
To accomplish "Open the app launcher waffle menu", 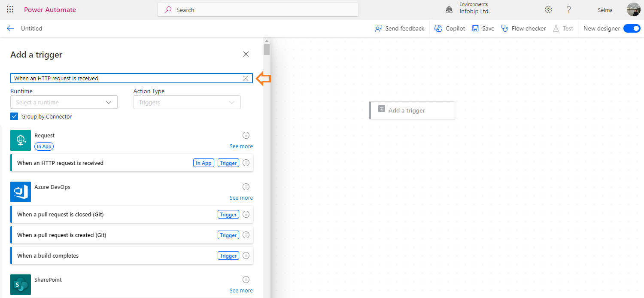I will click(10, 9).
